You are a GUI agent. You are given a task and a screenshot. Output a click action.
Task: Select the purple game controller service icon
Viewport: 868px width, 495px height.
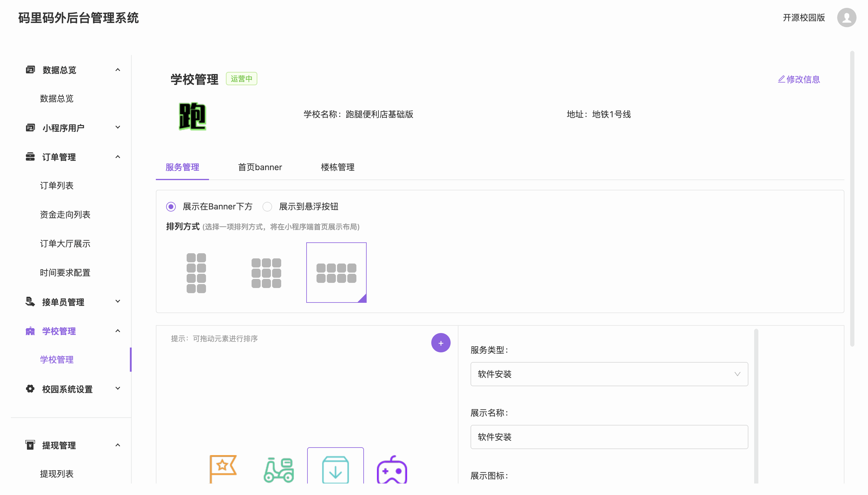tap(392, 470)
